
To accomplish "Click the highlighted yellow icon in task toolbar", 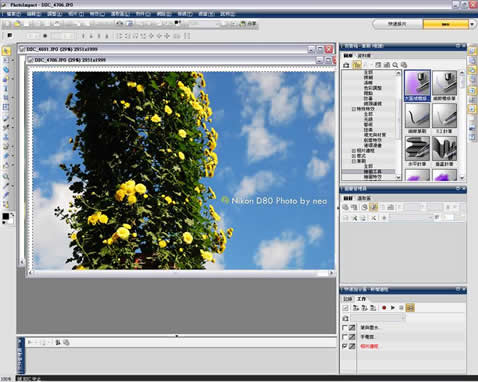I will coord(410,308).
